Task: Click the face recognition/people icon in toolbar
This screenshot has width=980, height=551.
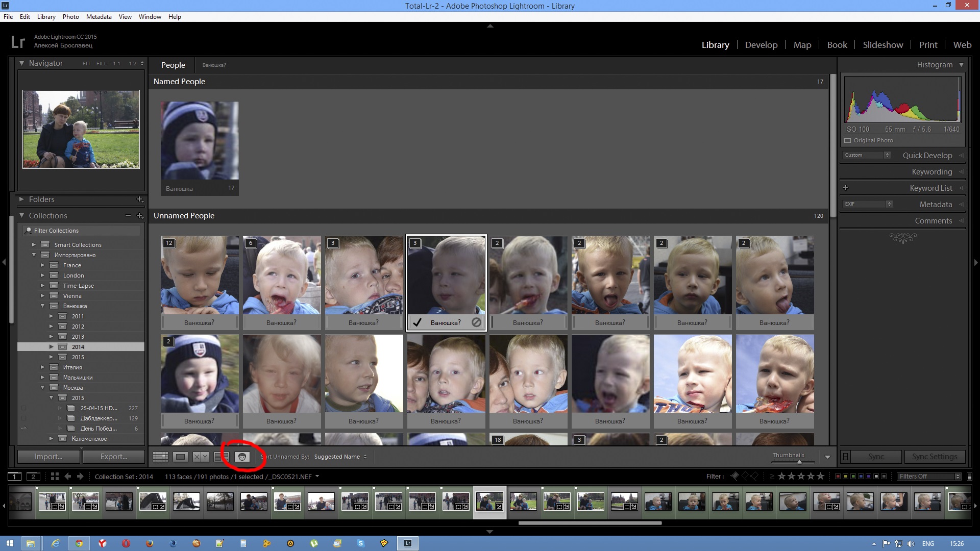Action: pyautogui.click(x=241, y=456)
